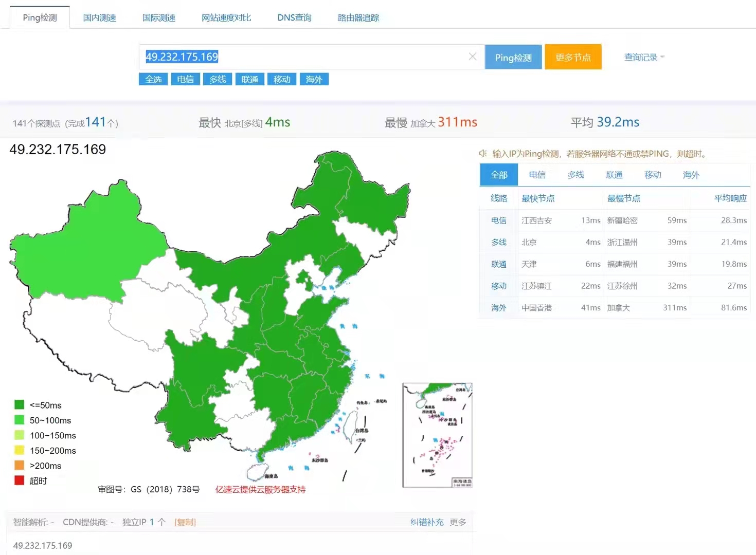Click the dark green <=50ms legend swatch
Viewport: 756px width, 555px height.
coord(20,405)
